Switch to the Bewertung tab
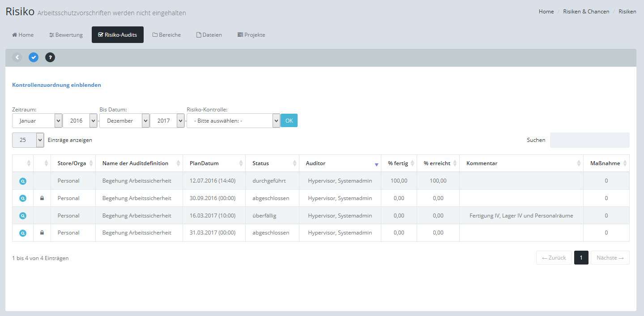Screen dimensions: 644x316 coord(66,35)
